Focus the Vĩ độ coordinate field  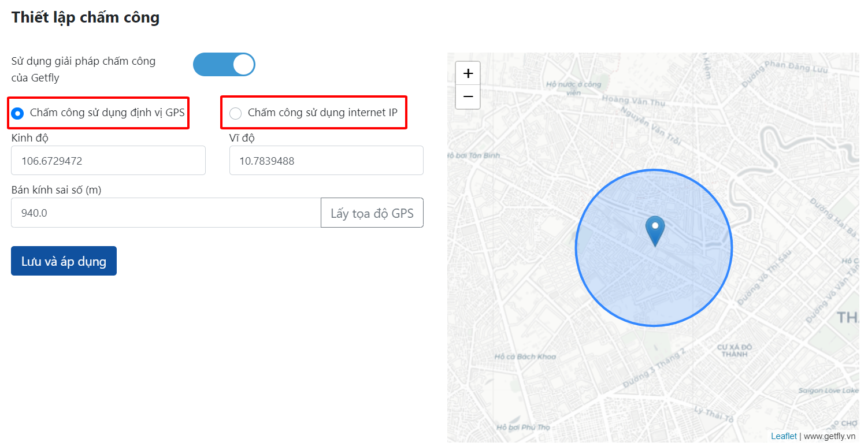point(326,161)
